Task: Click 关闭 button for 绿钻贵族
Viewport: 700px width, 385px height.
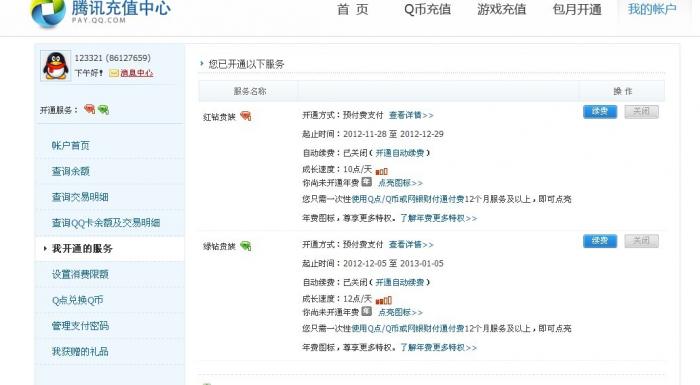Action: pyautogui.click(x=642, y=241)
